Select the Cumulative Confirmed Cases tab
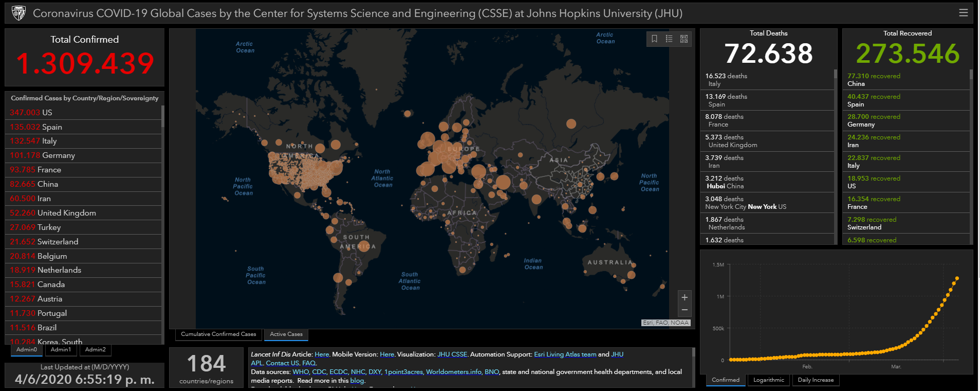980x391 pixels. point(218,334)
